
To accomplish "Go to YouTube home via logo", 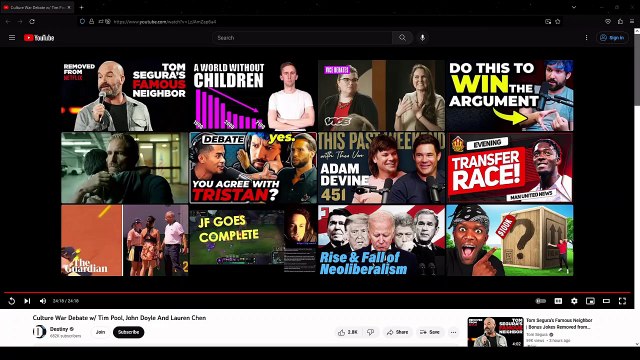I will pos(39,38).
